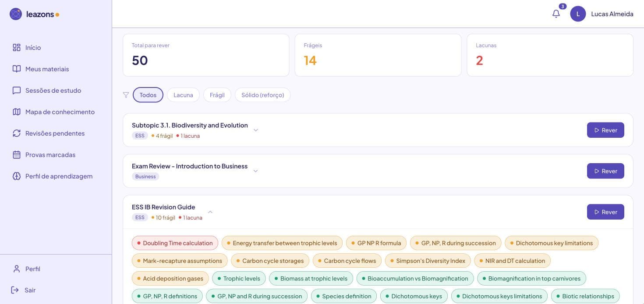The height and width of the screenshot is (304, 644).
Task: Select Simpson's Diversity Index chip
Action: (x=428, y=261)
